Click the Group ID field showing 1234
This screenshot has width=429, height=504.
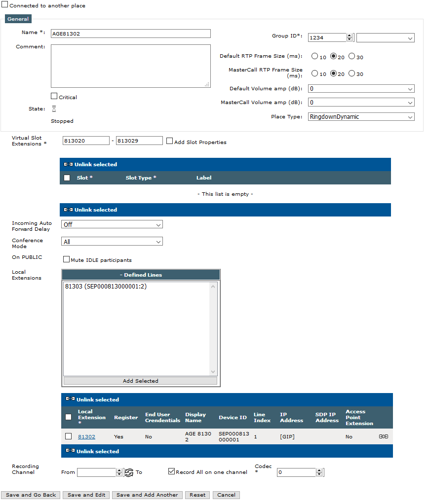coord(327,37)
